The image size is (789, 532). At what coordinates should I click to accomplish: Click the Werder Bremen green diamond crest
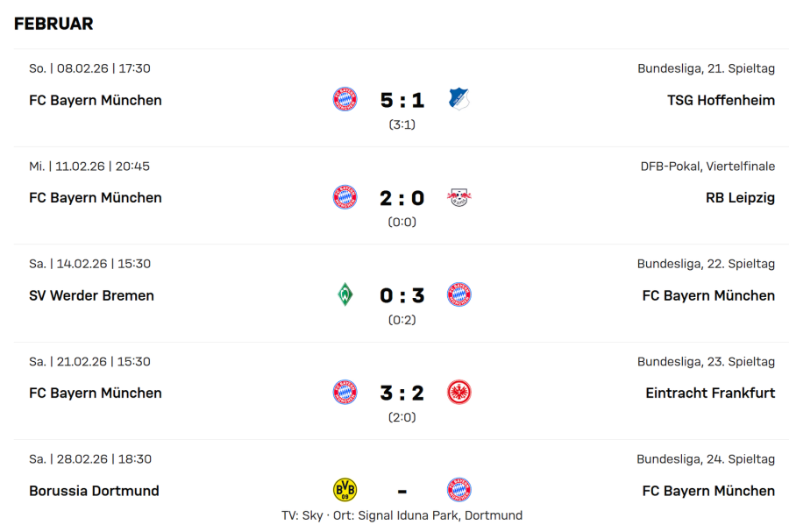[x=345, y=294]
